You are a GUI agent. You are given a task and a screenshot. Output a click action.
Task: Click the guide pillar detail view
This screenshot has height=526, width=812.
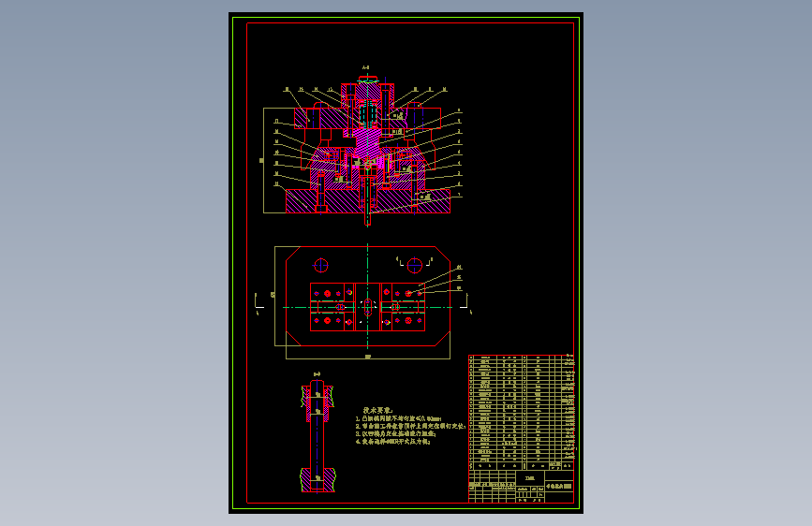point(317,436)
